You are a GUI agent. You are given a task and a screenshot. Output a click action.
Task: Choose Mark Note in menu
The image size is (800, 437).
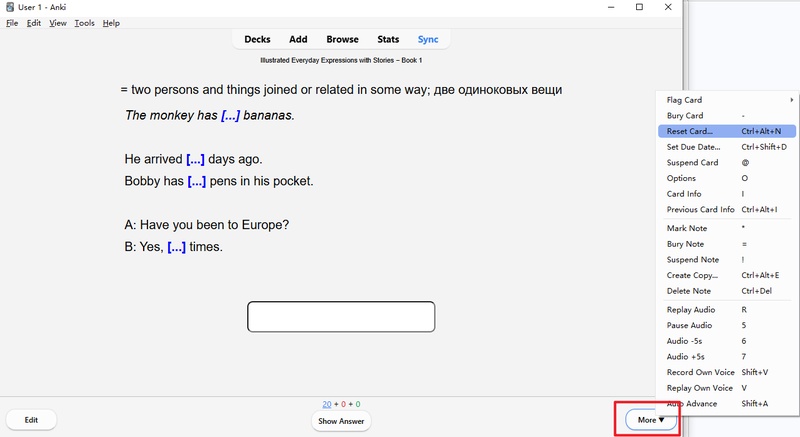(727, 228)
